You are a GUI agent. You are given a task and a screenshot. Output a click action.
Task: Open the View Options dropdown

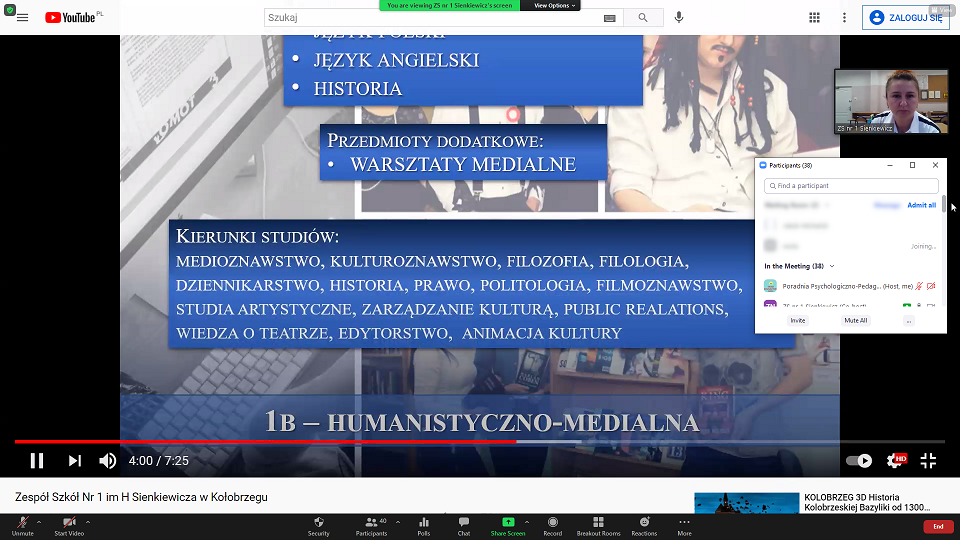pyautogui.click(x=553, y=6)
